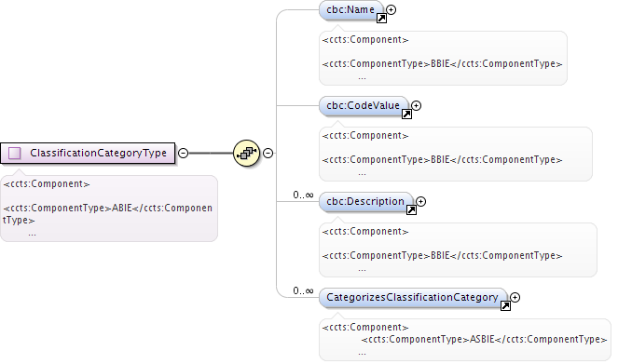Collapse the sequence compositor children

(x=268, y=153)
